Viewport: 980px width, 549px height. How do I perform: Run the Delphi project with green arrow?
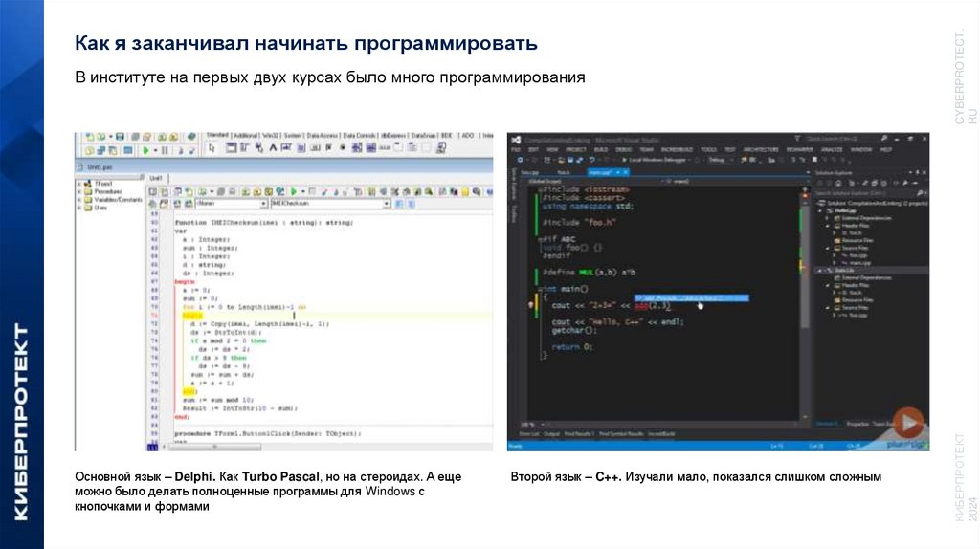click(145, 150)
